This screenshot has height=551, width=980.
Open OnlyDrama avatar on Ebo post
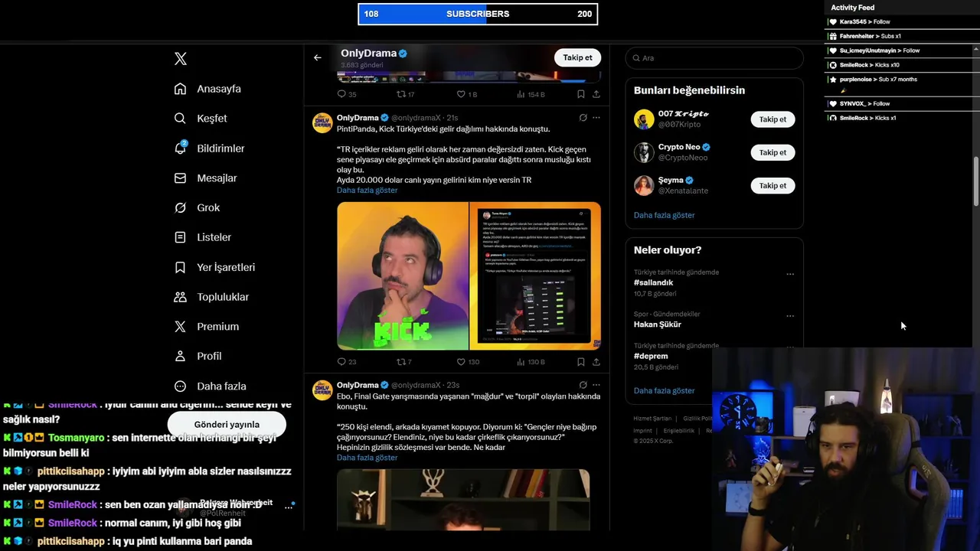click(x=322, y=390)
